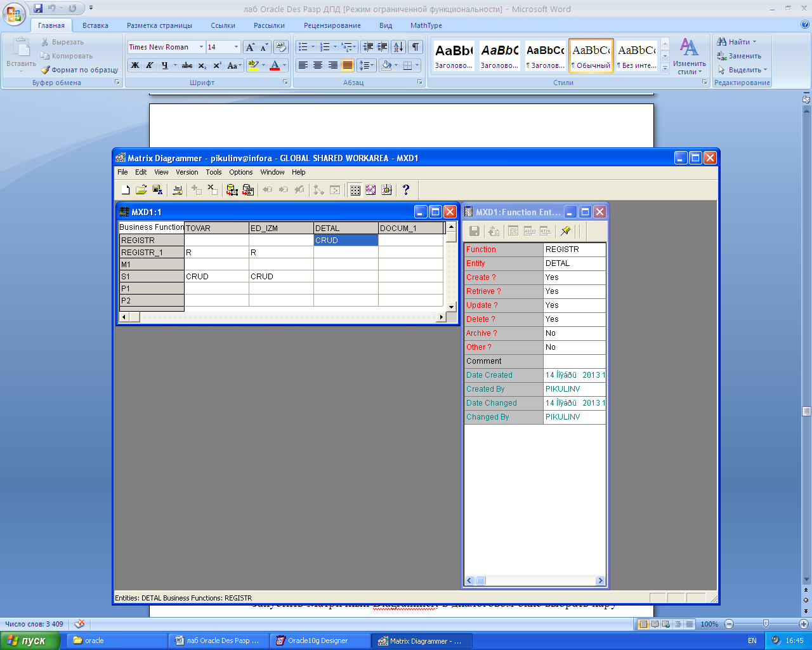Click Print icon in Matrix Diagrammer toolbar
Image resolution: width=812 pixels, height=650 pixels.
178,190
